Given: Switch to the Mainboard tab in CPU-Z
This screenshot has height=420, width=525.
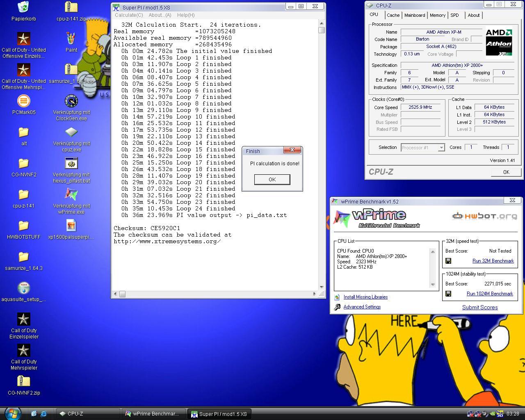Looking at the screenshot, I should coord(415,15).
